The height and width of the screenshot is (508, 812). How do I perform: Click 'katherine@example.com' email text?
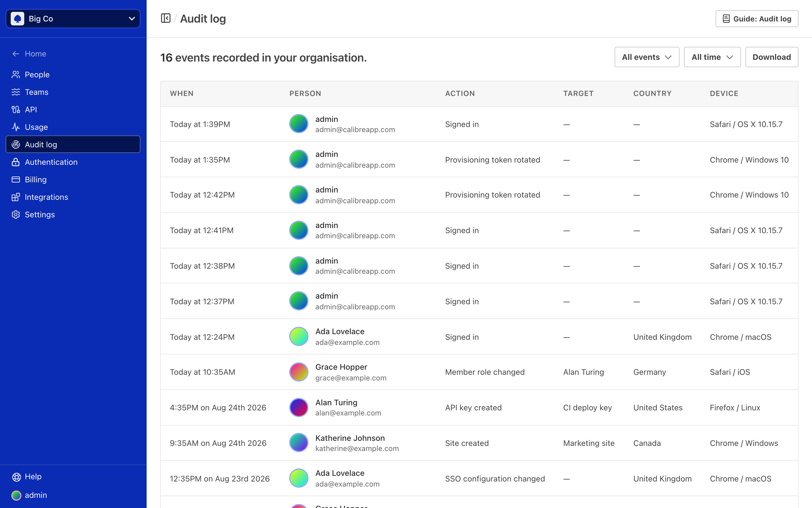[357, 448]
